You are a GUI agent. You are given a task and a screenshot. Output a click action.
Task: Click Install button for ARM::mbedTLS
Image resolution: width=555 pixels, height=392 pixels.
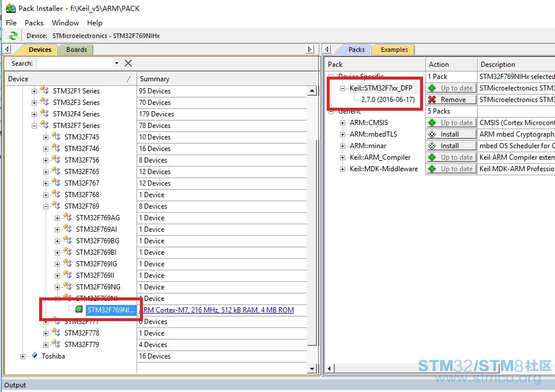[451, 134]
